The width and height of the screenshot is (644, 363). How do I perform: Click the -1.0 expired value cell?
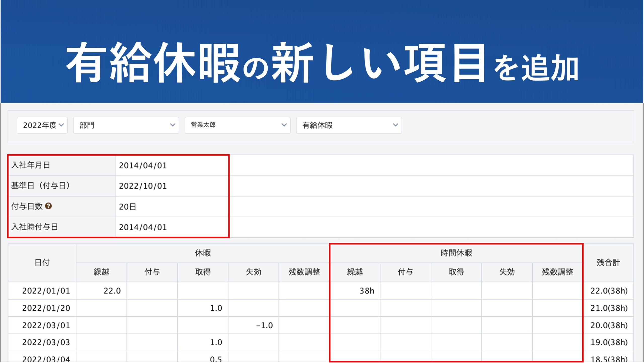coord(264,325)
